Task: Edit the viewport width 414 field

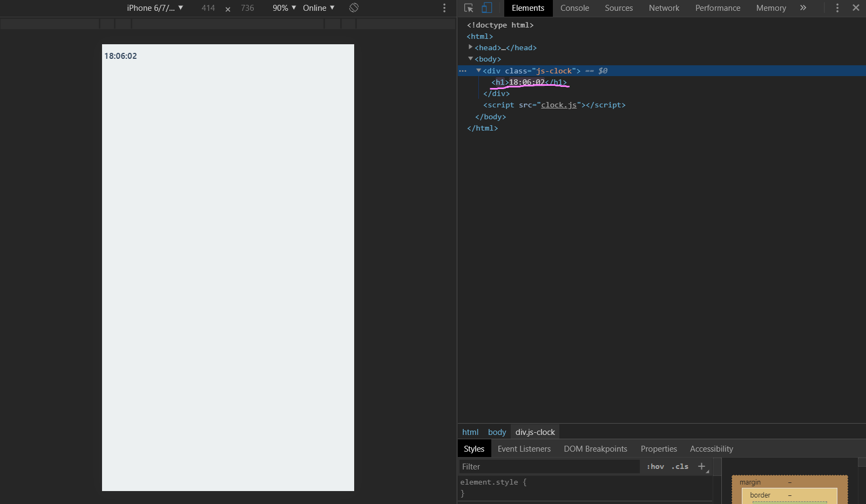Action: pos(208,8)
